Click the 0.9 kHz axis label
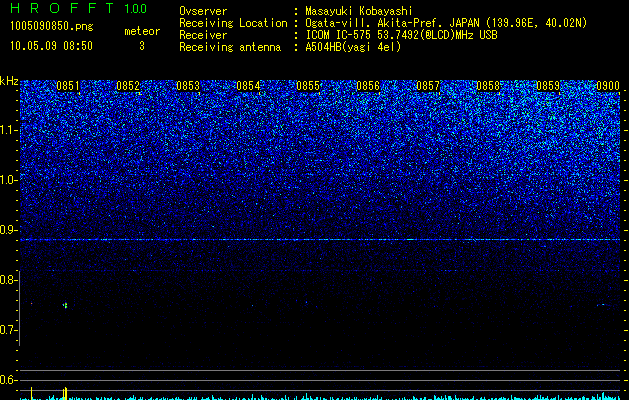The width and height of the screenshot is (629, 400). coord(7,230)
